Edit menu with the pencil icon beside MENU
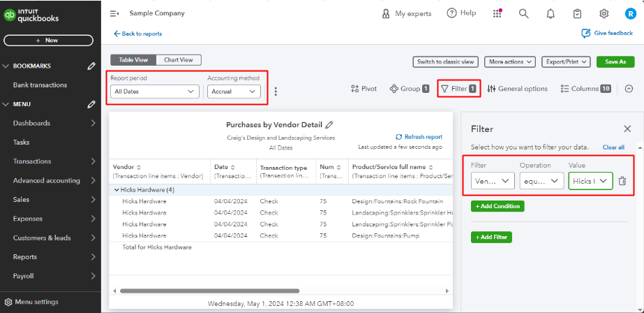This screenshot has height=313, width=644. [91, 105]
